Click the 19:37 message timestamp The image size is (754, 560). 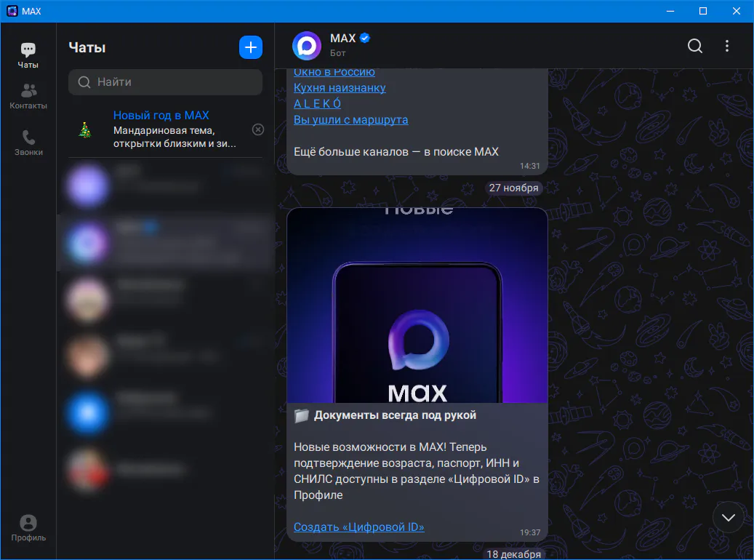(x=530, y=532)
